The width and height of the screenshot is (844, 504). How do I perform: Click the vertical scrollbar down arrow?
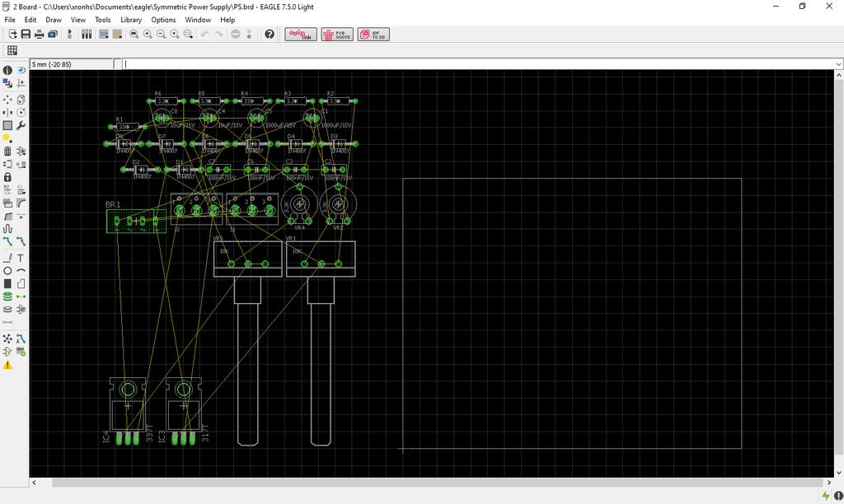point(838,473)
